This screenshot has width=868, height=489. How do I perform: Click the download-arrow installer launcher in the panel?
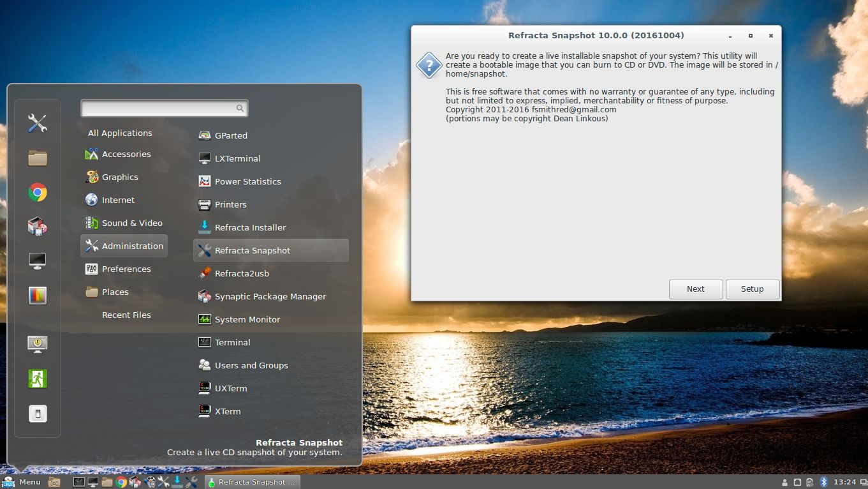pyautogui.click(x=177, y=482)
